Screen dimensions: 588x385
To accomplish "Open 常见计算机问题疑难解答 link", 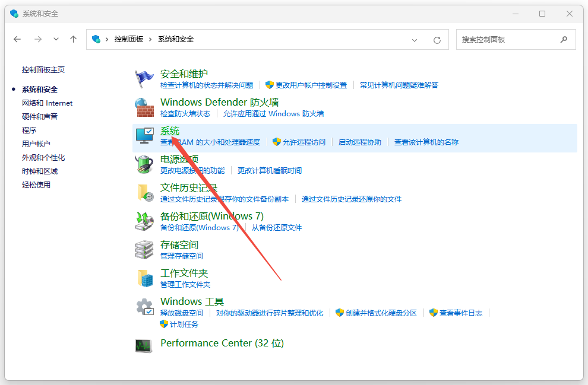I will click(399, 85).
